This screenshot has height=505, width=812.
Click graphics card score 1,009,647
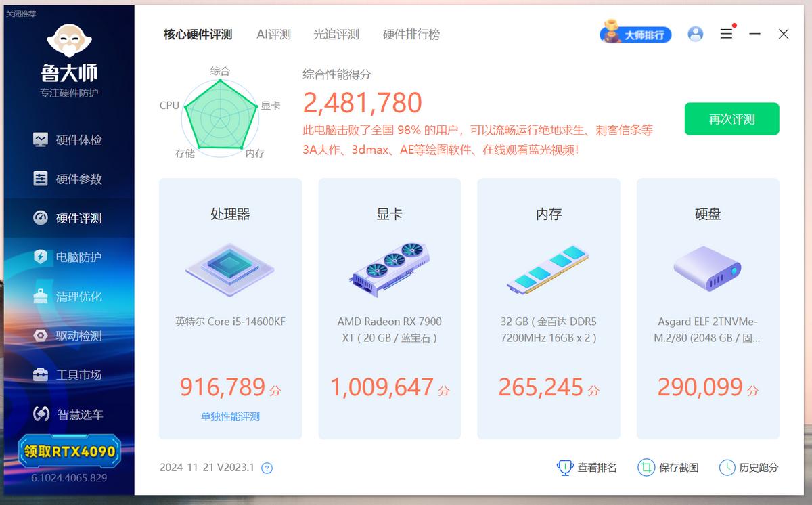(x=382, y=387)
